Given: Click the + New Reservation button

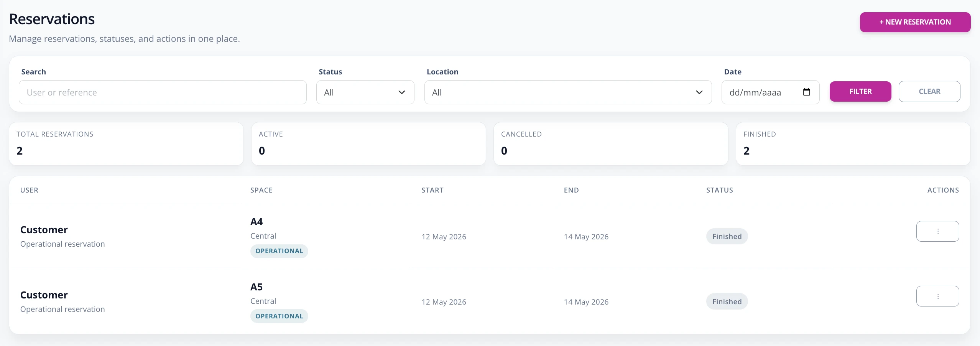Looking at the screenshot, I should [x=915, y=22].
